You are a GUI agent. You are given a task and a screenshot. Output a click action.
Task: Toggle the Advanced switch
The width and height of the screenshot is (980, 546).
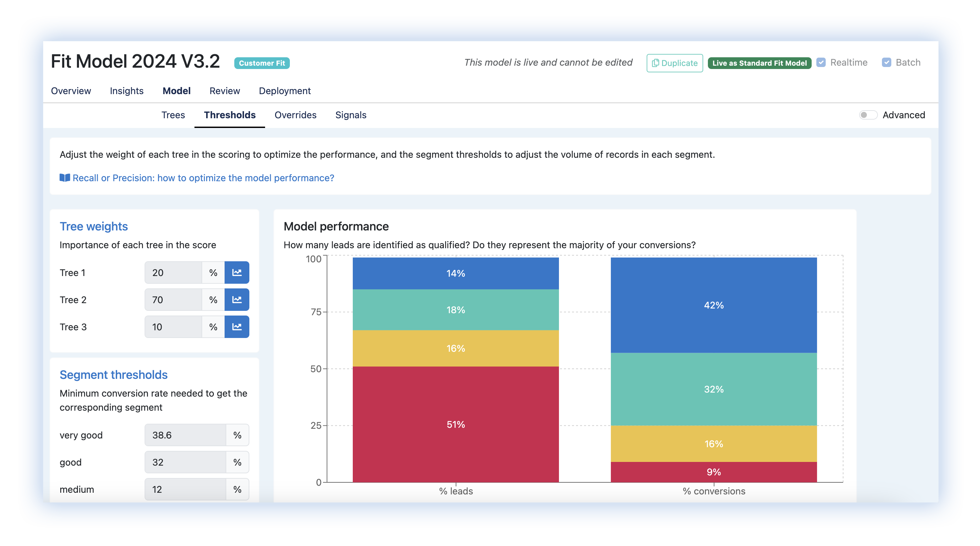click(x=868, y=115)
